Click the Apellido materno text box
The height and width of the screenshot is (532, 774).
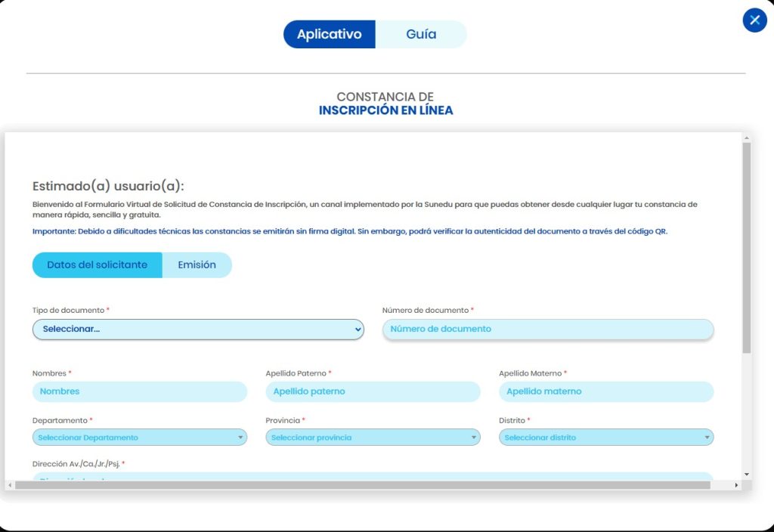[605, 391]
